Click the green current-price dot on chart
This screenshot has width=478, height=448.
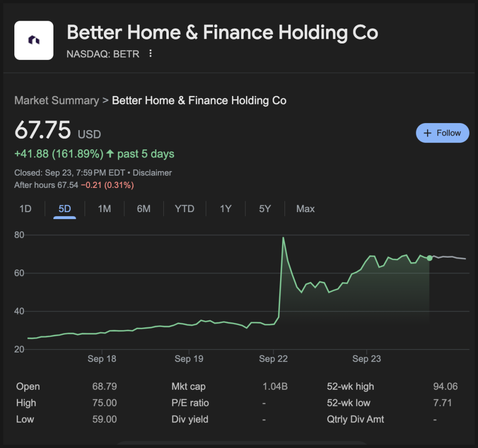[430, 258]
